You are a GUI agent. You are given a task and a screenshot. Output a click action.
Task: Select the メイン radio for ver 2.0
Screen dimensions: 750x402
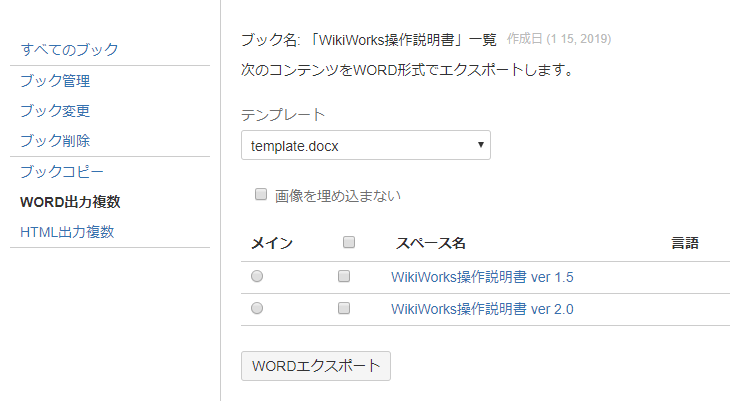[x=257, y=308]
